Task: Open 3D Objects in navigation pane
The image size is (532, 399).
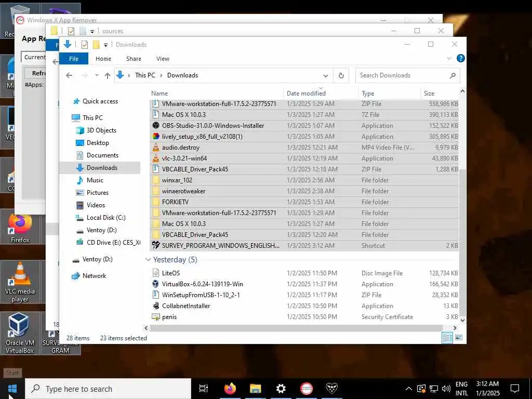Action: pyautogui.click(x=101, y=130)
